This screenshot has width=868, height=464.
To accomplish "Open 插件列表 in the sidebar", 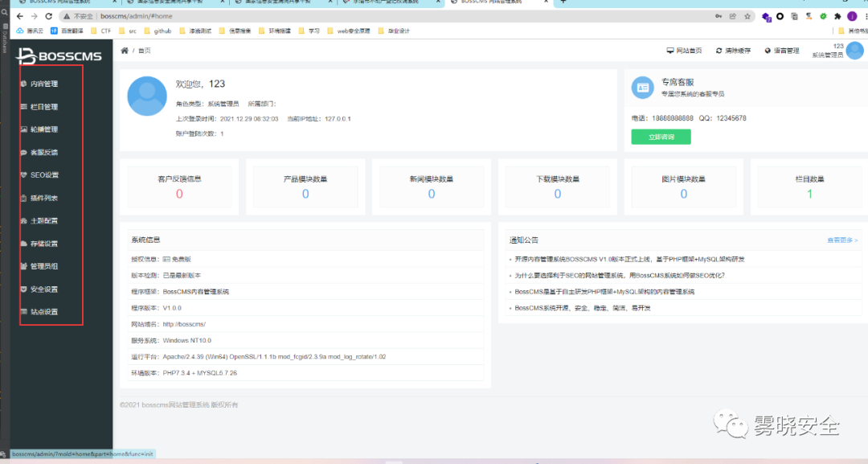I will [x=39, y=198].
